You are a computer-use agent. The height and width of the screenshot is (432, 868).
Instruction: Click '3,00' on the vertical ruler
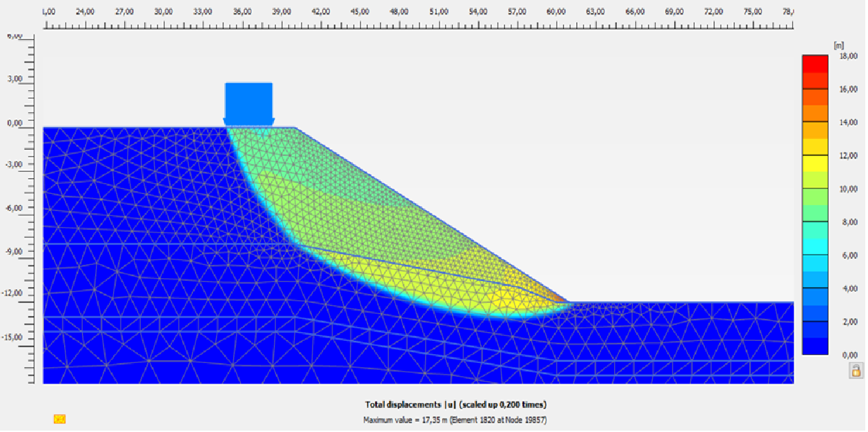pos(15,79)
